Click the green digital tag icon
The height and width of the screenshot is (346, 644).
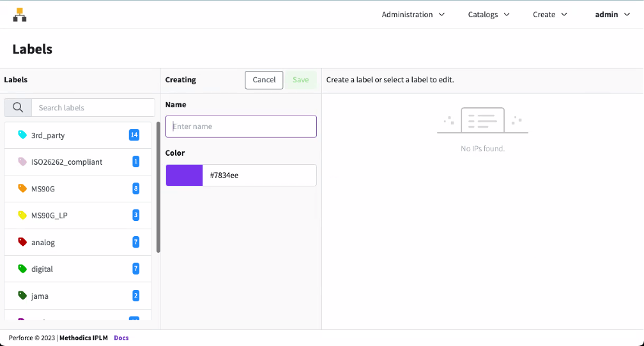(22, 269)
